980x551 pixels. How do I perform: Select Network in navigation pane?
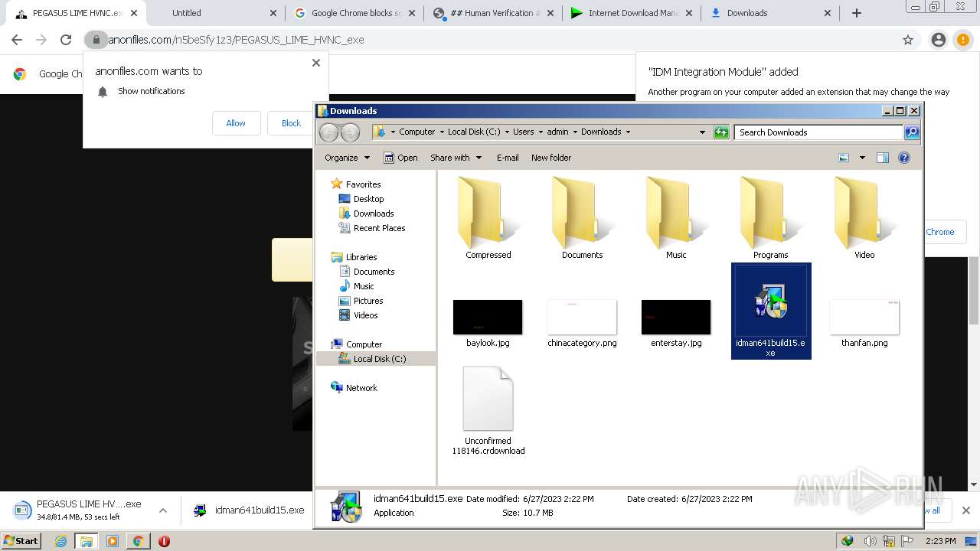(361, 388)
